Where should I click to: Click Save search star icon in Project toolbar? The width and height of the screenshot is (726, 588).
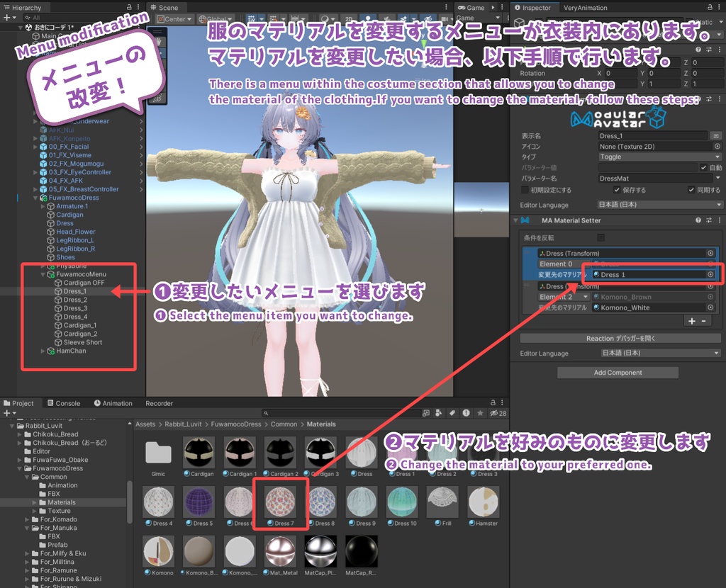pyautogui.click(x=480, y=413)
